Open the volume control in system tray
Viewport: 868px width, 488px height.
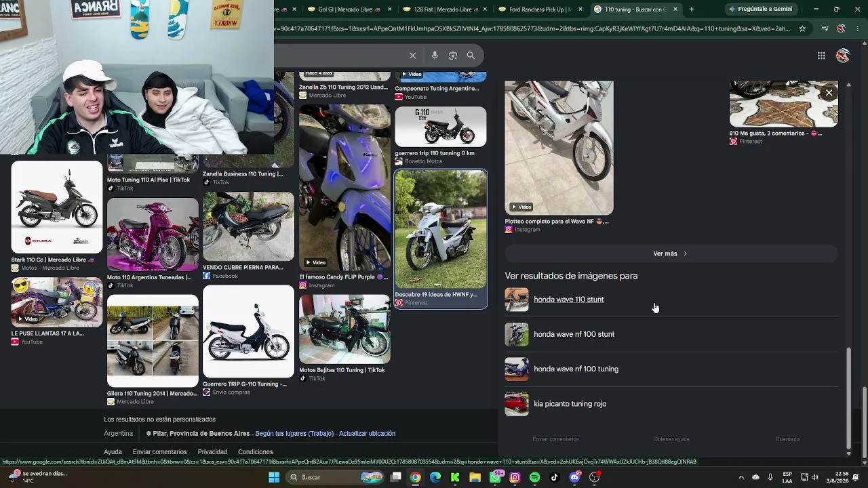click(x=815, y=477)
